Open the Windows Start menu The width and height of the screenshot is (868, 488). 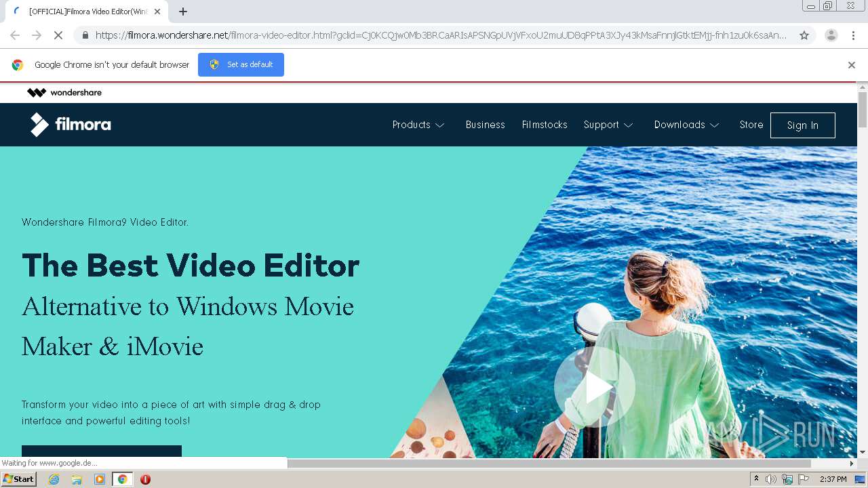point(18,479)
